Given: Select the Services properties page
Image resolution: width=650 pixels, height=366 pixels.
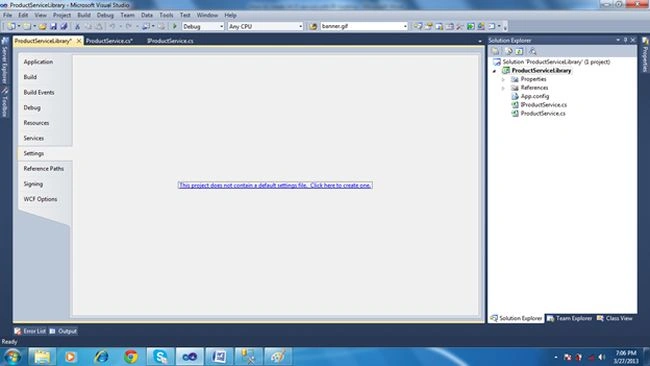Looking at the screenshot, I should point(45,138).
